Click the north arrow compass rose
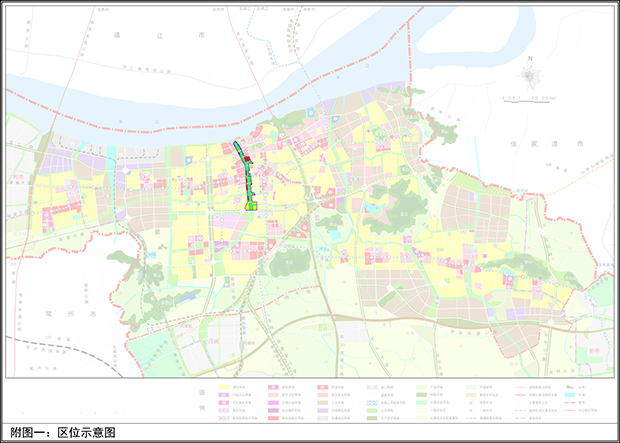This screenshot has height=443, width=620. coord(532,75)
